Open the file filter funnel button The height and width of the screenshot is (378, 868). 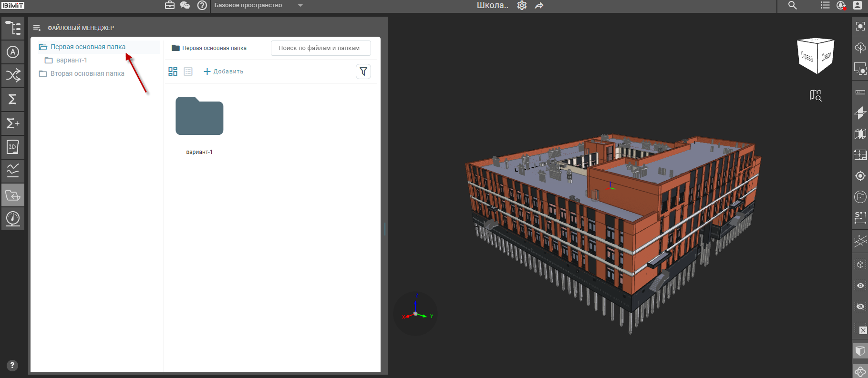[x=363, y=72]
